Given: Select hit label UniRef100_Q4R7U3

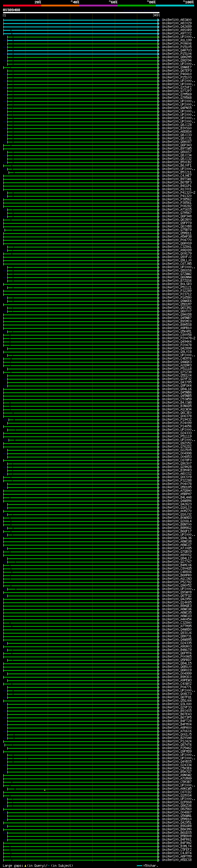Looking at the screenshot, I should coord(176,50).
